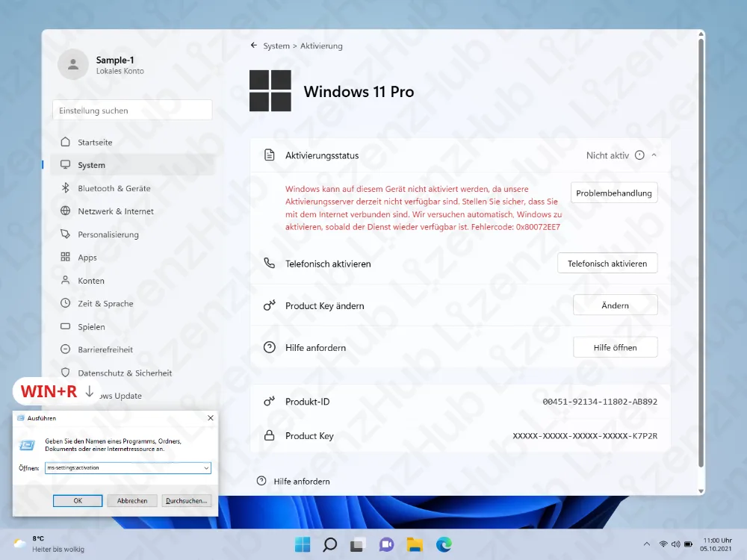The image size is (747, 560).
Task: Select the Zeit & Sprache clock icon
Action: click(x=66, y=303)
